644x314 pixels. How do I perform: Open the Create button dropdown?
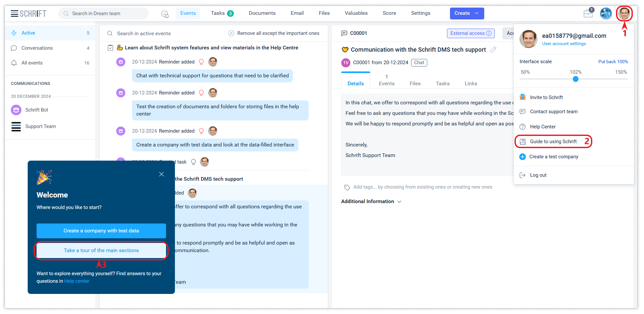point(477,13)
